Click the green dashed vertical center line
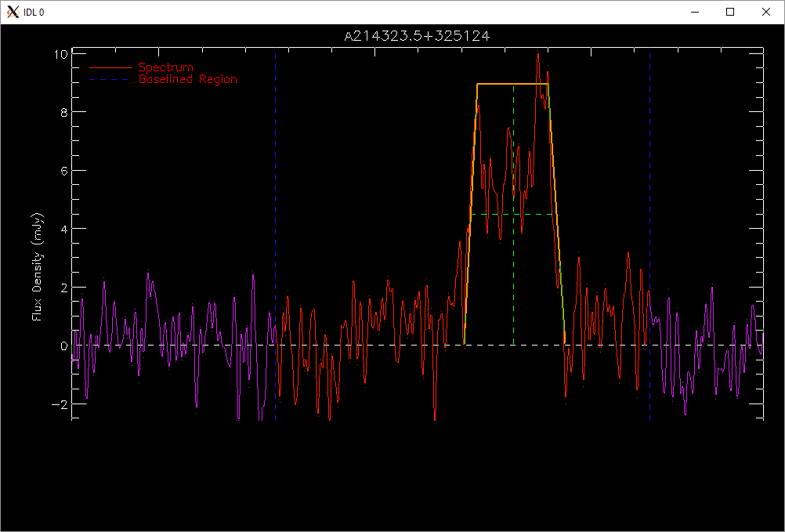 (x=514, y=215)
